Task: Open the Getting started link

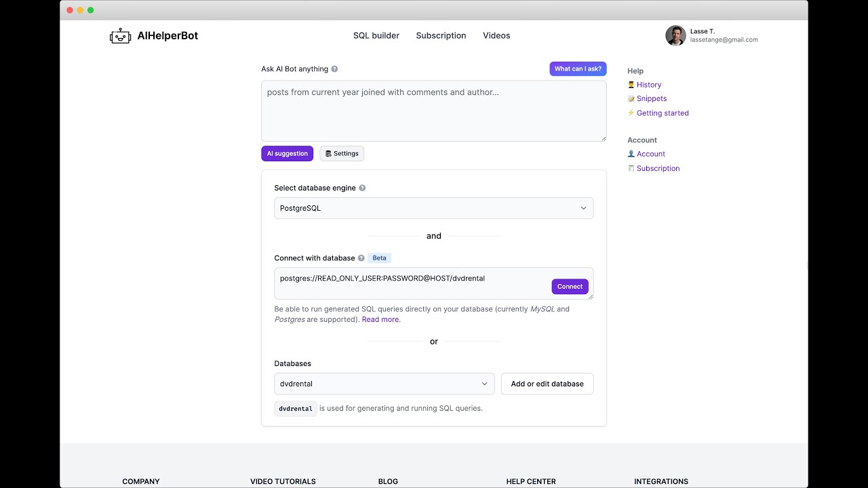Action: 663,113
